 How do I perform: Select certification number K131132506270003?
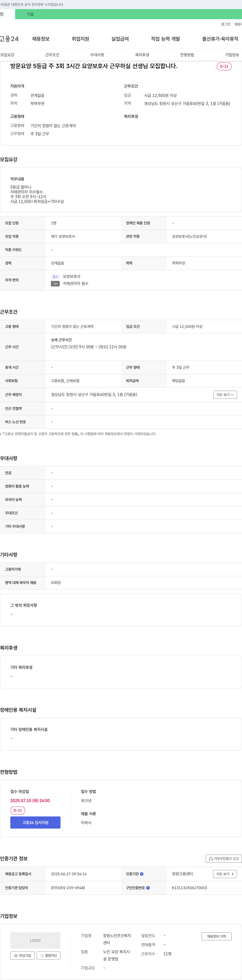pos(189,888)
